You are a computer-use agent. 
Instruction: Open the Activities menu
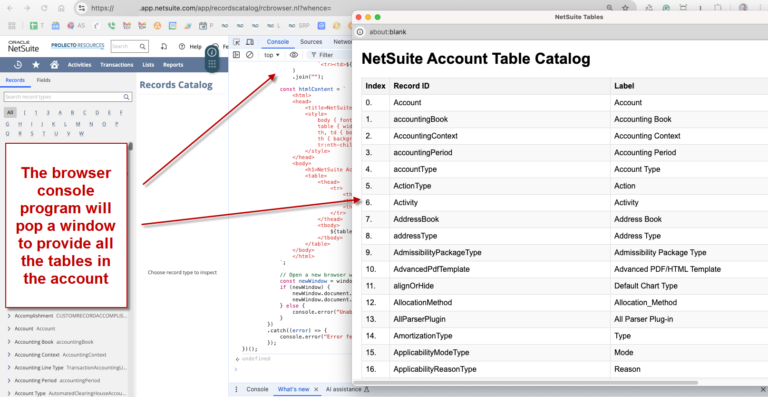click(79, 65)
